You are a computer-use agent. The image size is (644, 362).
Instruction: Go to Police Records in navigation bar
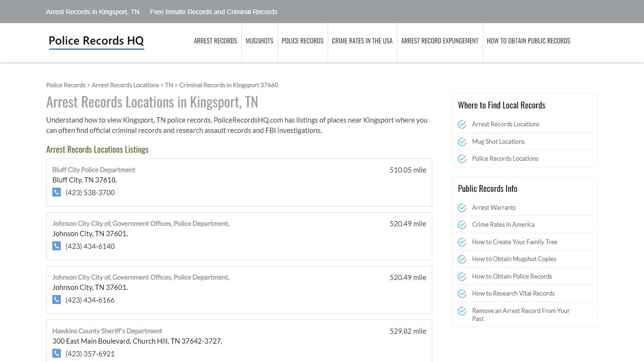point(303,41)
